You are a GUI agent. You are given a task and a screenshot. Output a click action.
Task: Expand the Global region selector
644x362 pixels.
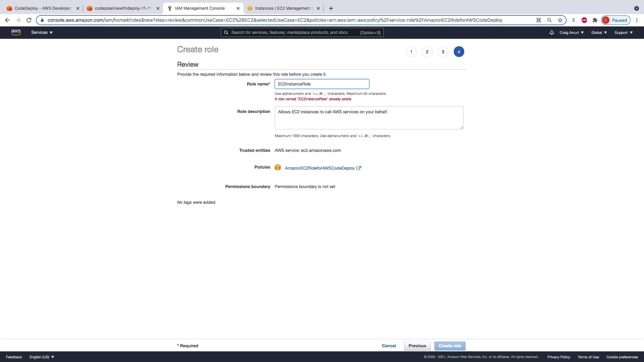pyautogui.click(x=599, y=33)
